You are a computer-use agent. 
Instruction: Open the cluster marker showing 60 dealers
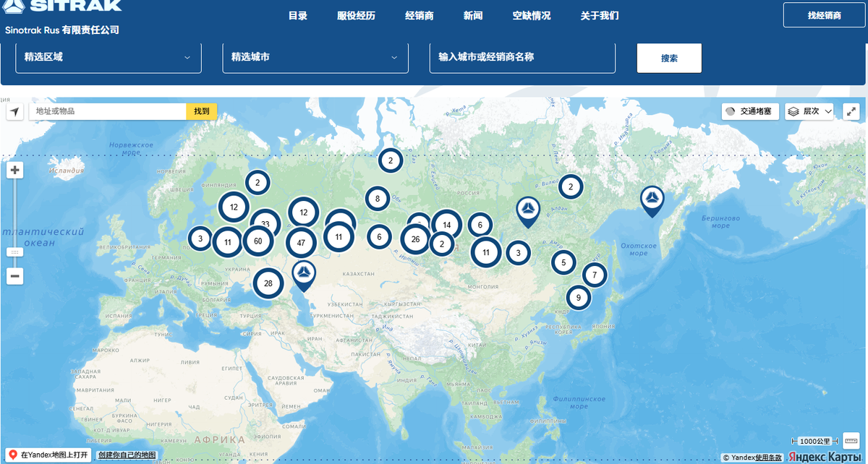(258, 241)
